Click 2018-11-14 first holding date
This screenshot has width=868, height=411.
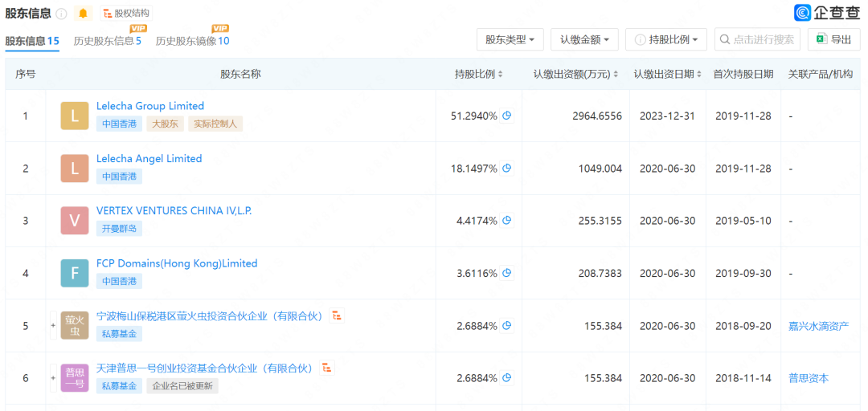click(743, 378)
